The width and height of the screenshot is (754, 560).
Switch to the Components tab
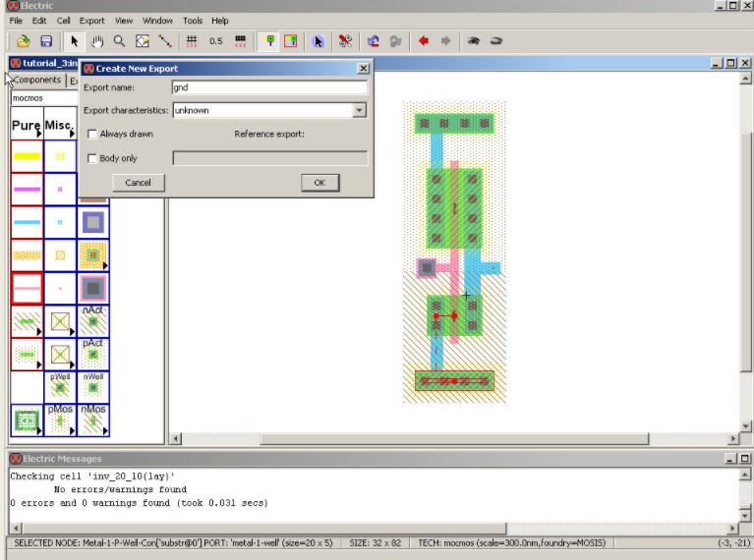36,81
